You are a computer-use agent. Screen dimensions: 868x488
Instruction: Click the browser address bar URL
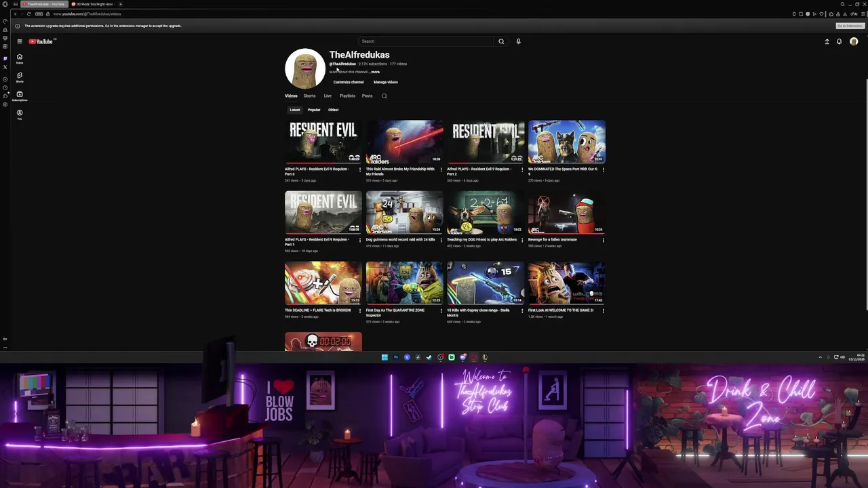click(87, 14)
